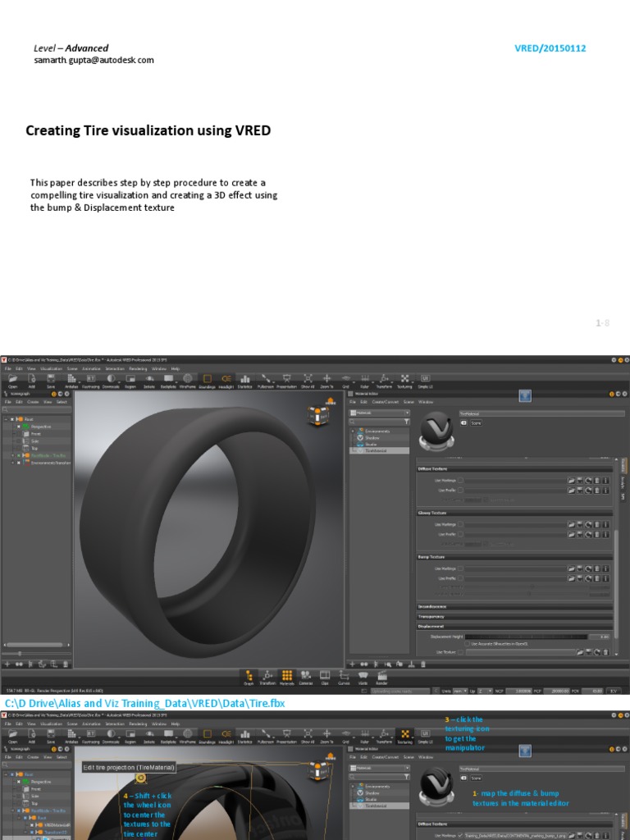This screenshot has height=840, width=630.
Task: Click the unhighlighted Texturing icon in upper VRED toolbar
Action: pyautogui.click(x=404, y=380)
